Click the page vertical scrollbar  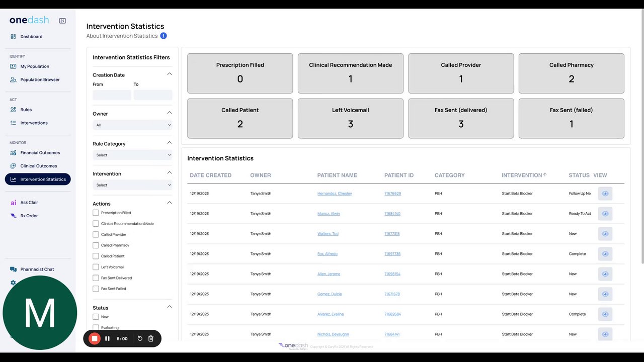click(x=641, y=136)
